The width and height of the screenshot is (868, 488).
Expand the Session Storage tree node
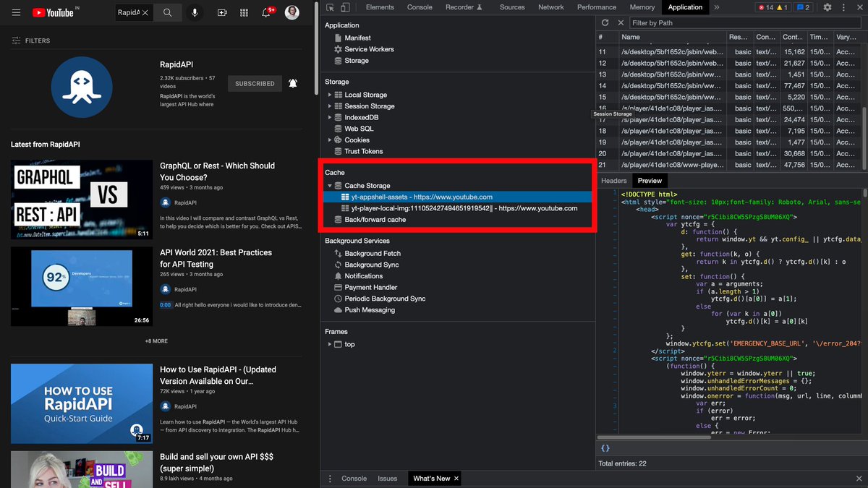[x=330, y=106]
